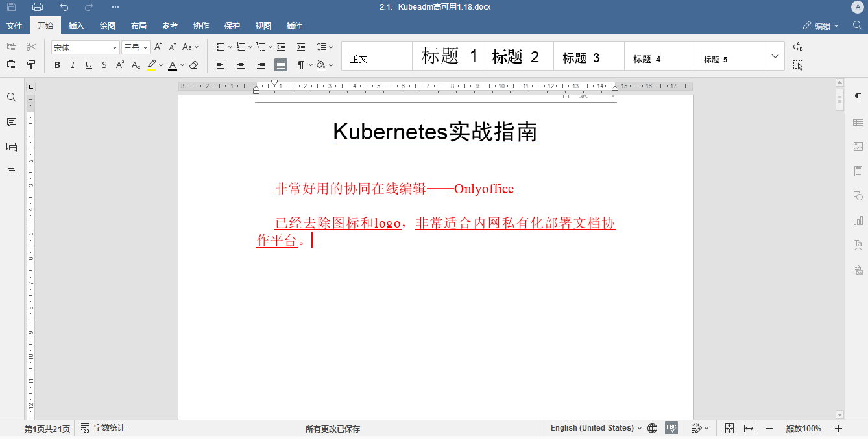This screenshot has height=439, width=868.
Task: Open header and footer settings in right sidebar
Action: click(858, 171)
